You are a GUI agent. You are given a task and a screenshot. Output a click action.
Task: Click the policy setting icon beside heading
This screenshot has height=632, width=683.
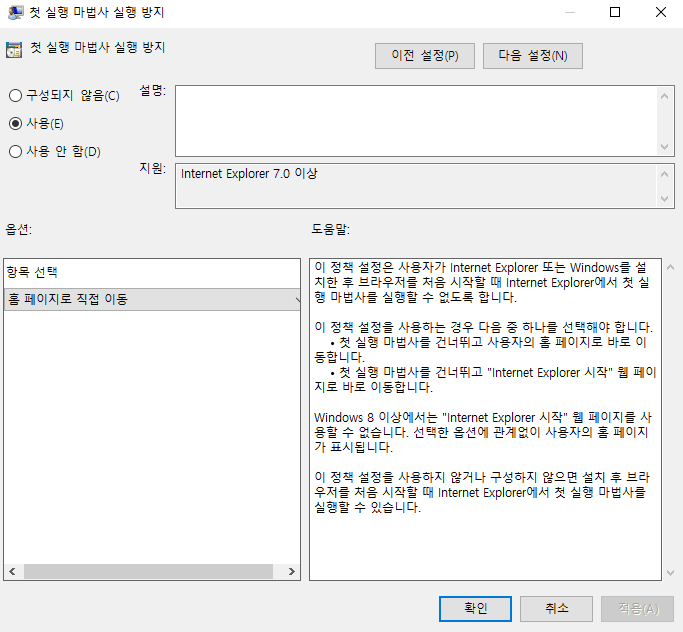[x=14, y=50]
